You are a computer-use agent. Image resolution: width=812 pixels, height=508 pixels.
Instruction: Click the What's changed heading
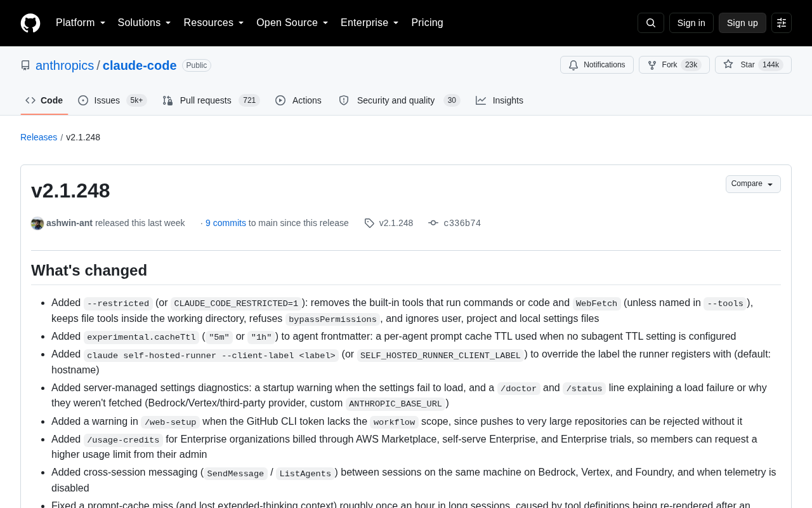[x=89, y=271]
